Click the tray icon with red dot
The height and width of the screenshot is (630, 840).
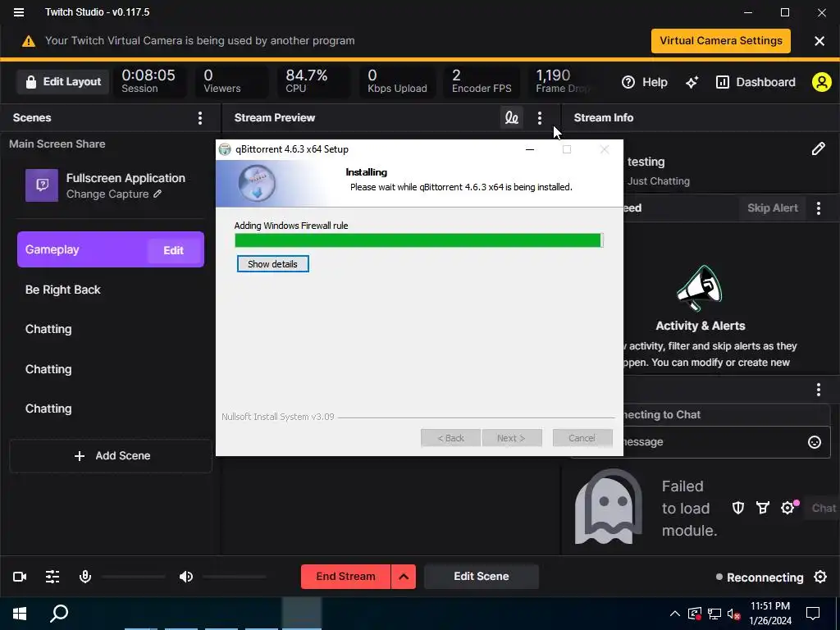click(x=695, y=614)
